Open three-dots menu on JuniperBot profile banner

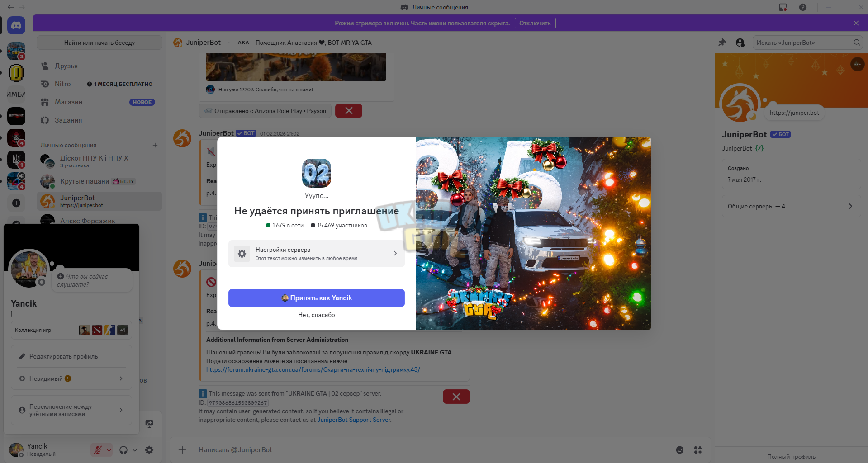pos(857,64)
